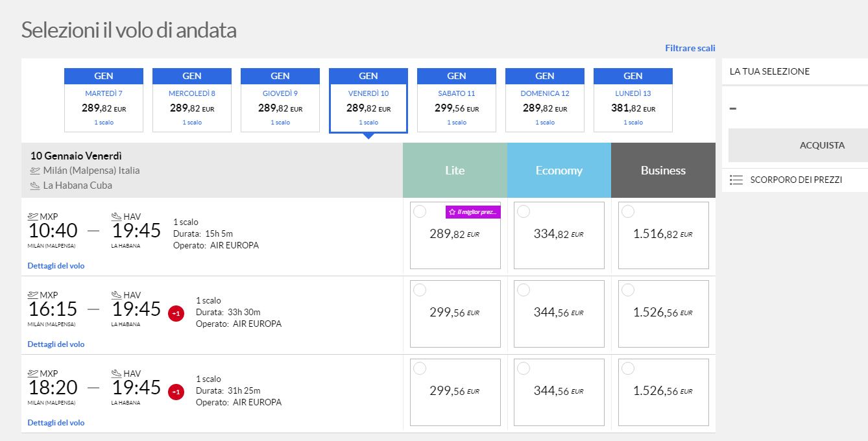Choose Economy 344,56 EUR box for 18:20 flight
This screenshot has height=441, width=868.
559,392
